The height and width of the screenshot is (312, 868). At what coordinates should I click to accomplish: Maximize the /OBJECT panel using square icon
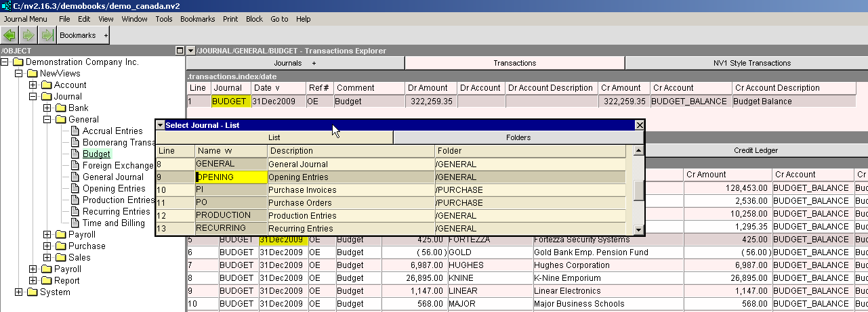point(179,51)
